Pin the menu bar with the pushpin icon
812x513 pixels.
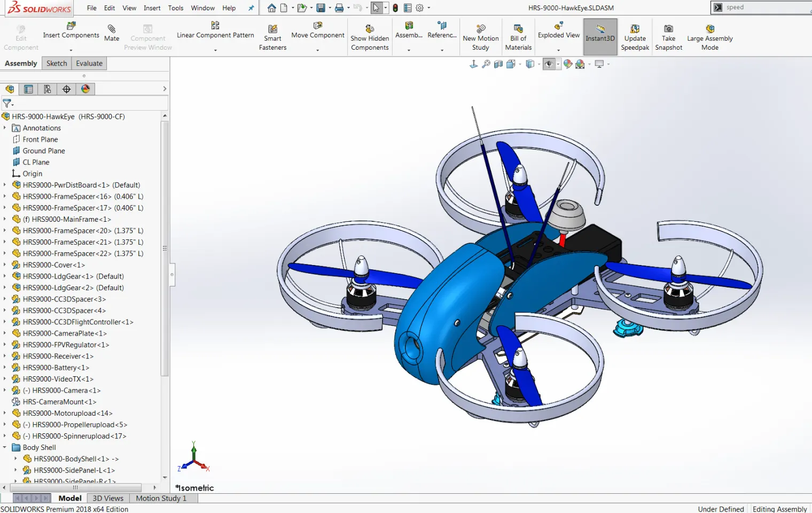coord(252,8)
